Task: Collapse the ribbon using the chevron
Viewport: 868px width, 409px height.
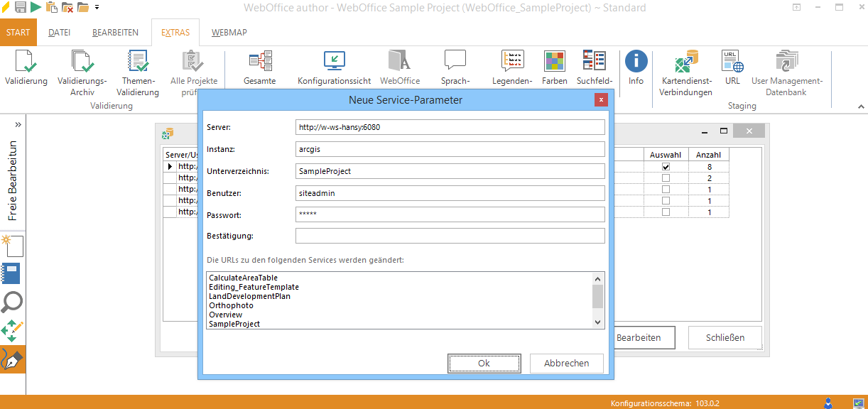Action: 862,107
